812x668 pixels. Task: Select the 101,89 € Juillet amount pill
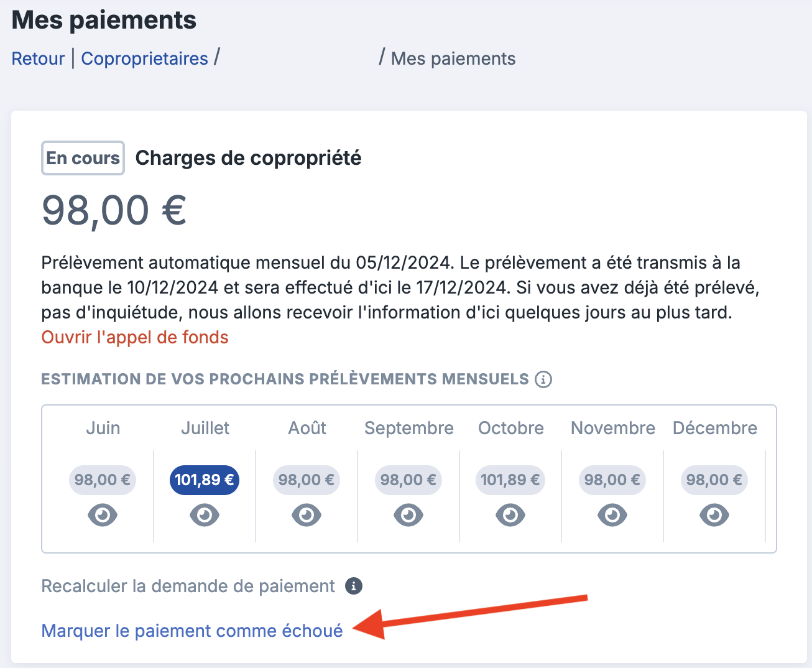[x=205, y=480]
